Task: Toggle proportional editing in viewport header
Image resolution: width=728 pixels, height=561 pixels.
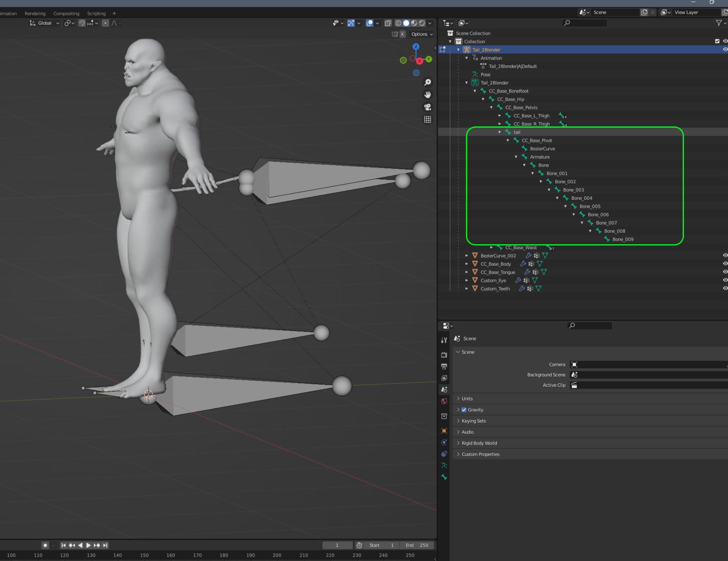Action: click(106, 23)
